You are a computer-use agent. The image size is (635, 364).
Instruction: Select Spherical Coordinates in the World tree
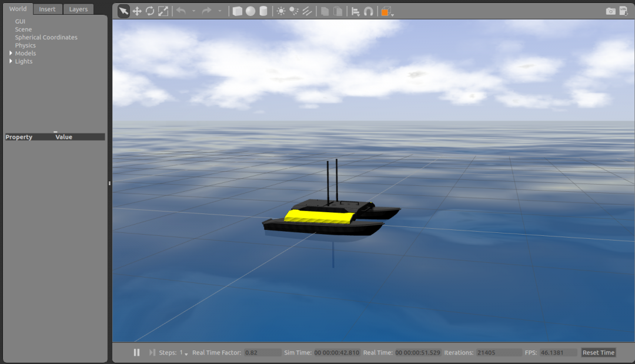tap(46, 38)
